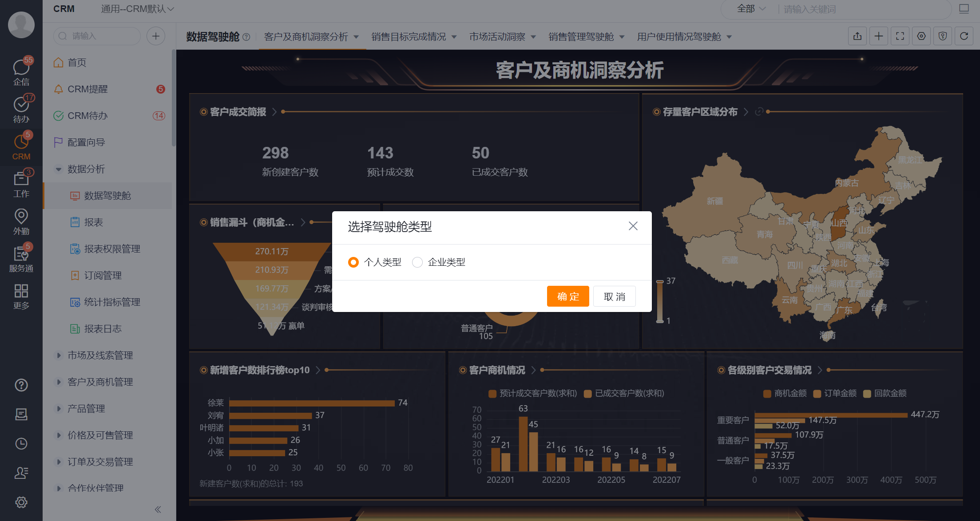Click the help icon beside 数据驾驶舱 title

point(246,37)
